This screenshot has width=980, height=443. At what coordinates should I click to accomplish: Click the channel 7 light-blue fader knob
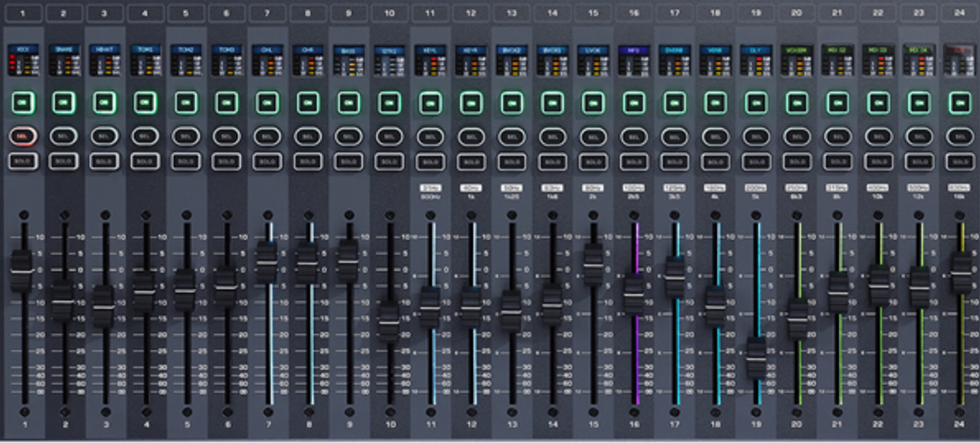point(267,262)
